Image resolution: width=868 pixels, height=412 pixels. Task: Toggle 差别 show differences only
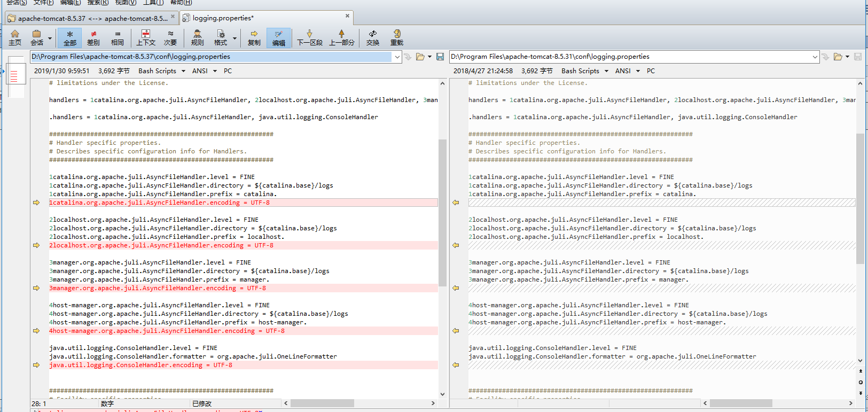[x=93, y=38]
